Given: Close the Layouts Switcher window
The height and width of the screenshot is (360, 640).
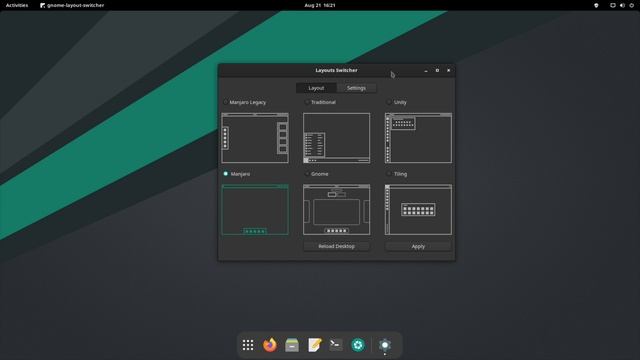Looking at the screenshot, I should click(x=449, y=70).
